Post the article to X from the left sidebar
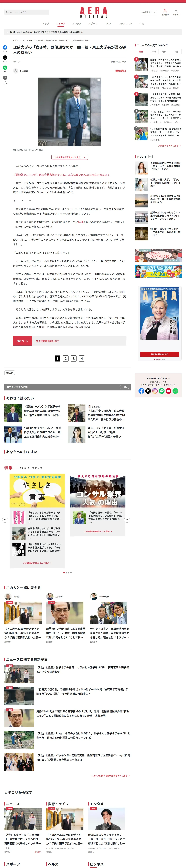Viewport: 186px width, 868px height. click(x=5, y=58)
